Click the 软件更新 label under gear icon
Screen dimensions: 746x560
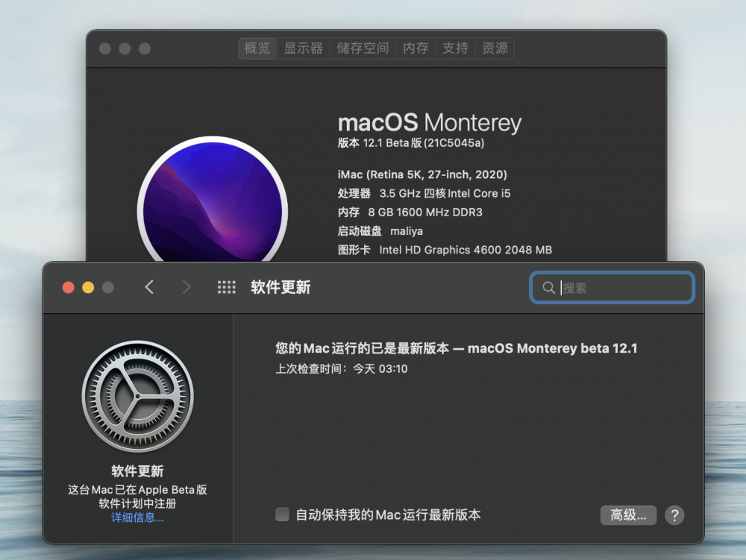(137, 471)
